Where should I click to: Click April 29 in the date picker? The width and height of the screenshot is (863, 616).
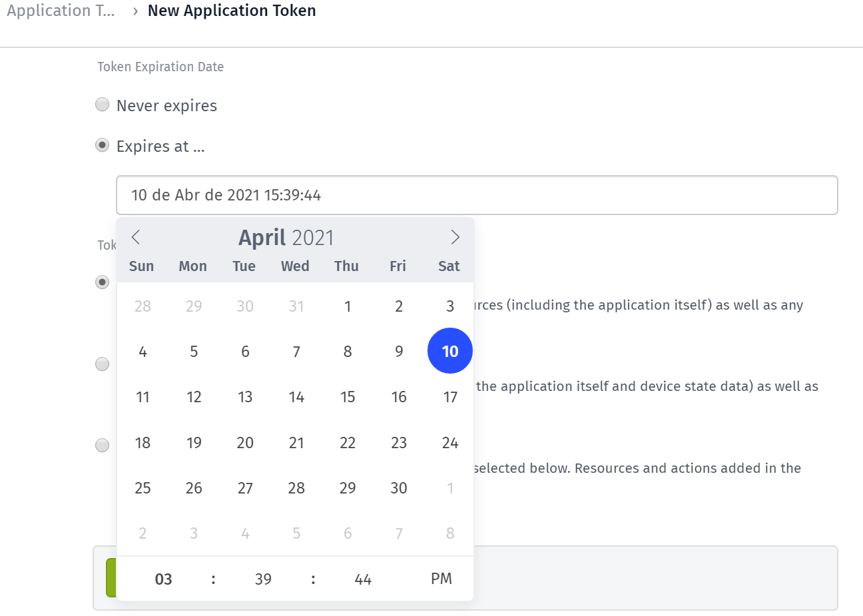point(348,488)
